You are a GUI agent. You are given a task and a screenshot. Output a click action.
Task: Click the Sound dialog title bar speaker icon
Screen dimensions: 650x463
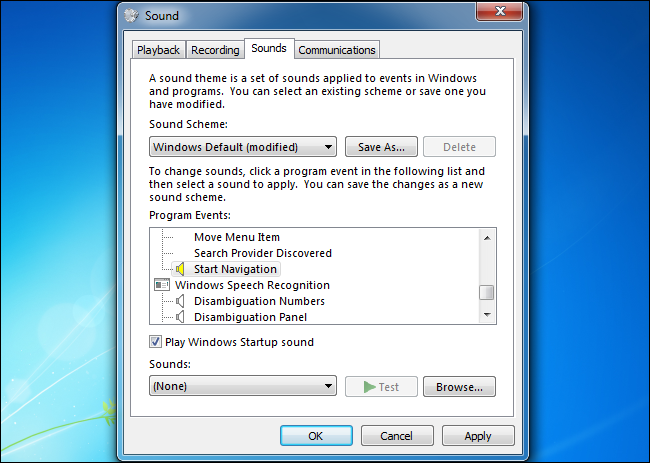[x=131, y=16]
